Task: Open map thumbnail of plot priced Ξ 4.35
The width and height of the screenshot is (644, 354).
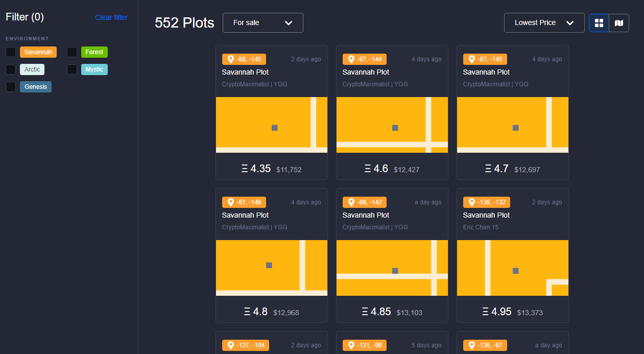Action: pos(272,125)
